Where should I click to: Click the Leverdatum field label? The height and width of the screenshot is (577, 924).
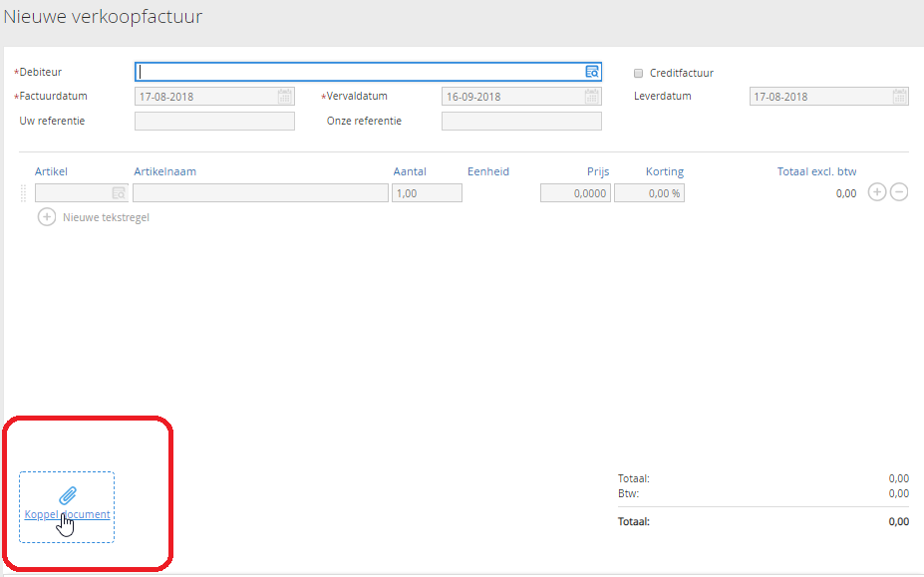coord(663,96)
